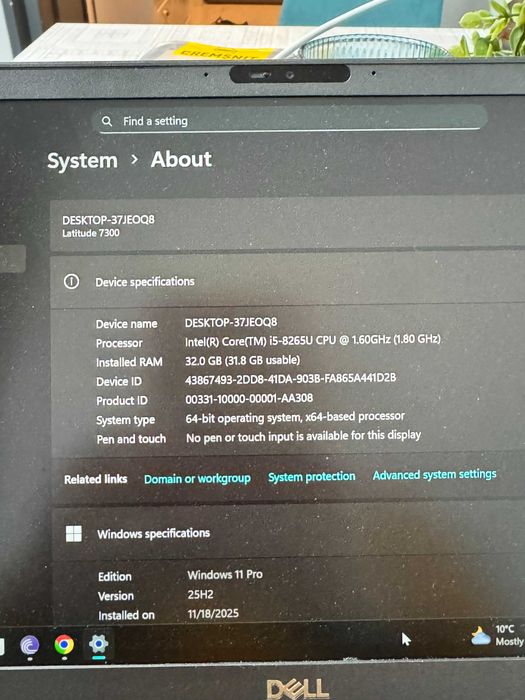This screenshot has height=700, width=525.
Task: Click the magnifier icon in search box
Action: click(107, 121)
